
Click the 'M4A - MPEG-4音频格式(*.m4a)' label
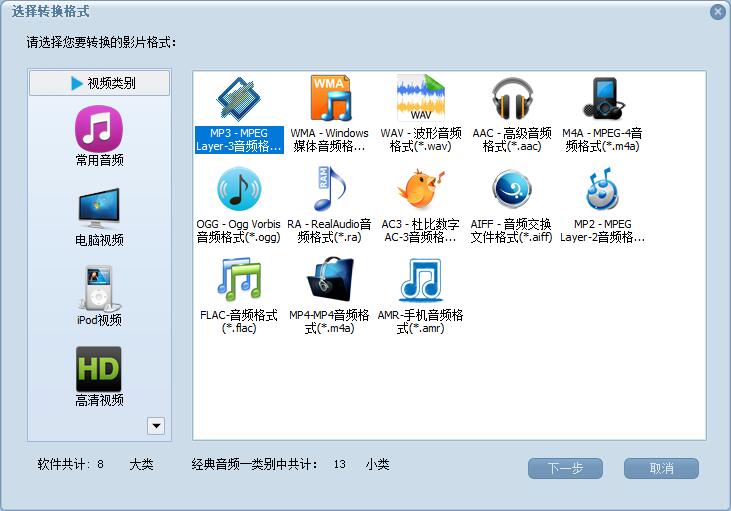coord(602,140)
